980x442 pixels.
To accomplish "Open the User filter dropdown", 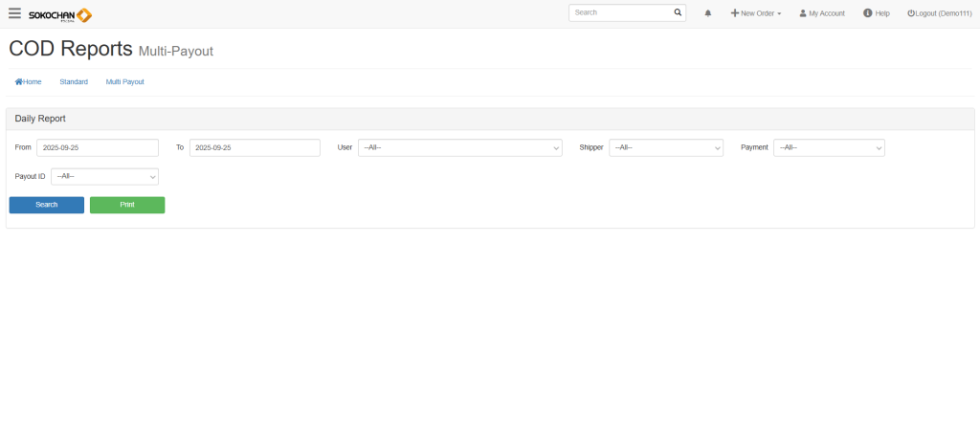I will point(460,147).
